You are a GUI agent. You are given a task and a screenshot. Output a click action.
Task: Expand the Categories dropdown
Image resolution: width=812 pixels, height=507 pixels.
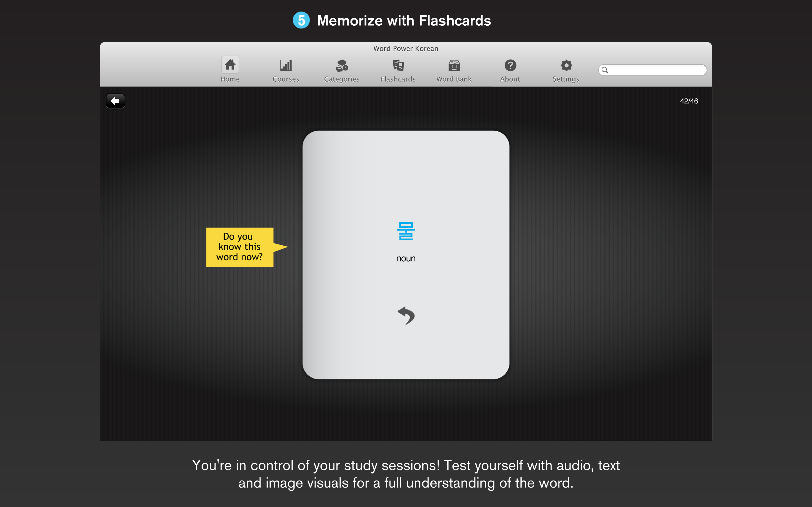click(x=341, y=70)
